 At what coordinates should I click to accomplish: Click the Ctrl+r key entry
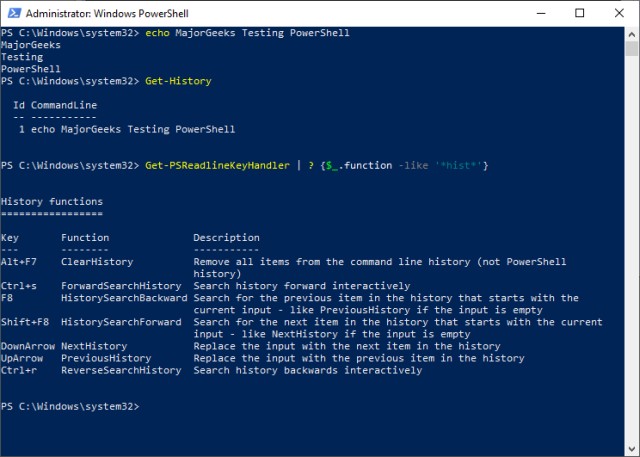point(19,370)
